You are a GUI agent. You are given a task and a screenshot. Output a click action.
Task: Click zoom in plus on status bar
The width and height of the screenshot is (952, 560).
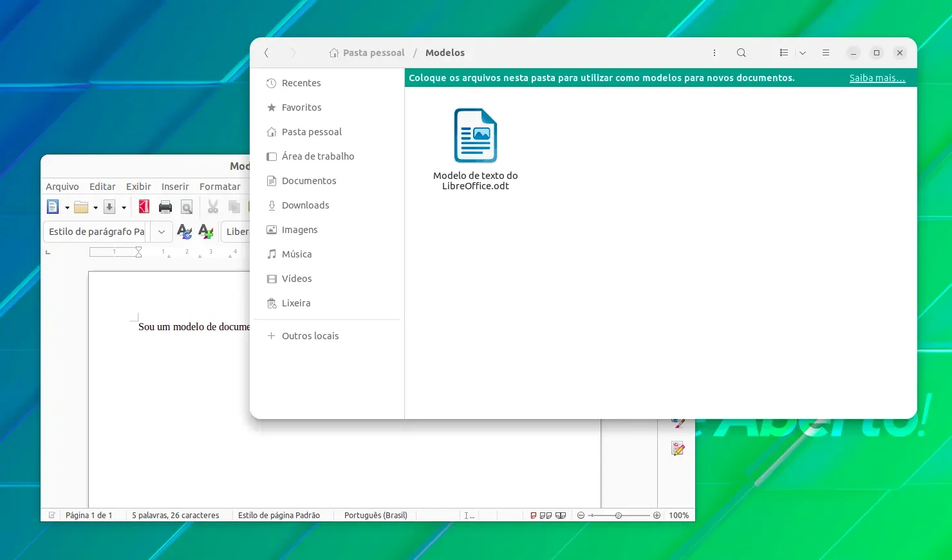657,516
